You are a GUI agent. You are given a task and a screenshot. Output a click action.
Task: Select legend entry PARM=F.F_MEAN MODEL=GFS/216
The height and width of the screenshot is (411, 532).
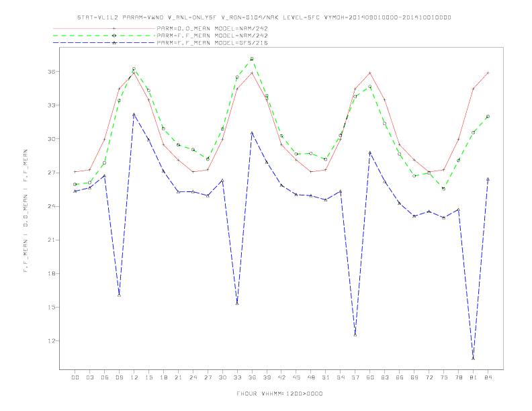coord(212,43)
